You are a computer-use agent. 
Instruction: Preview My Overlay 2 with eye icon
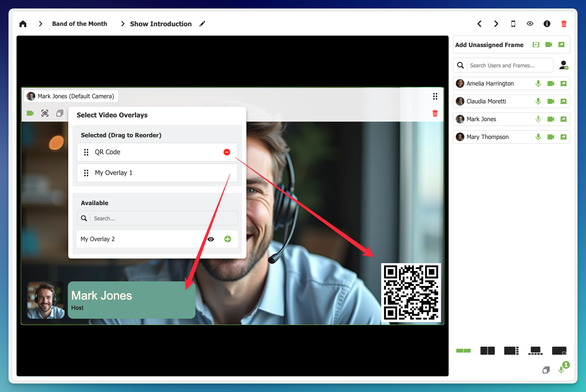[x=211, y=239]
